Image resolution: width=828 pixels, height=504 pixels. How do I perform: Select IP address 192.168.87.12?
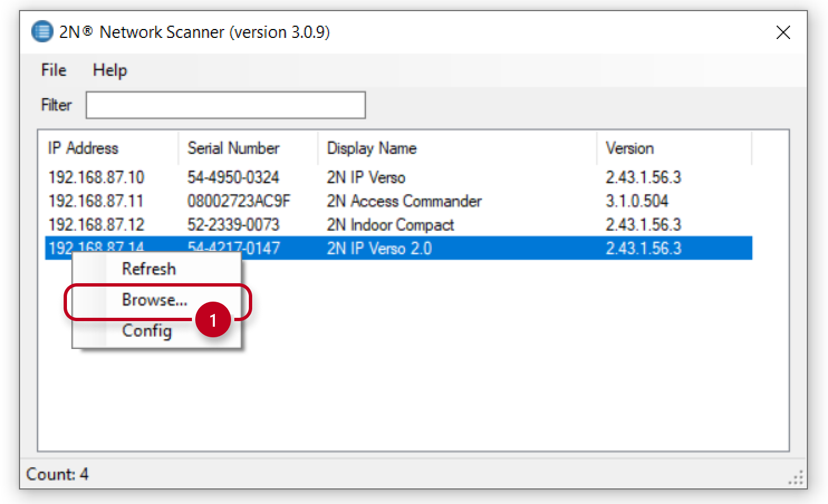point(97,225)
